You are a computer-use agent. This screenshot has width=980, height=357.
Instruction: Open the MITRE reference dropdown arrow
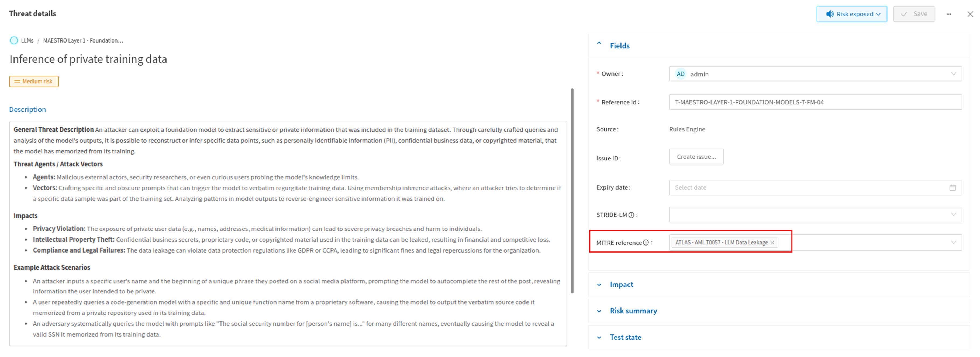pos(953,243)
